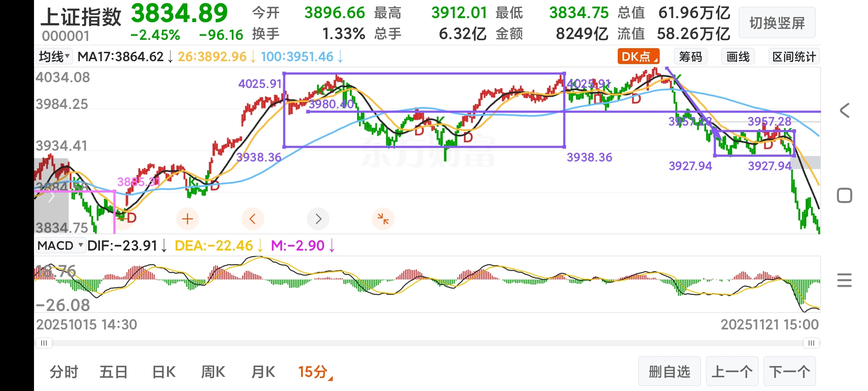Screen dimensions: 868x391
Task: Tap the 下一个 next stock button
Action: pos(790,371)
